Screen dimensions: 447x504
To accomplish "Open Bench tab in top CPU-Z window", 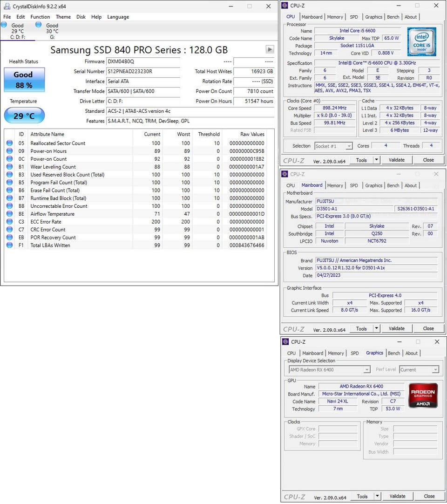I will point(393,17).
